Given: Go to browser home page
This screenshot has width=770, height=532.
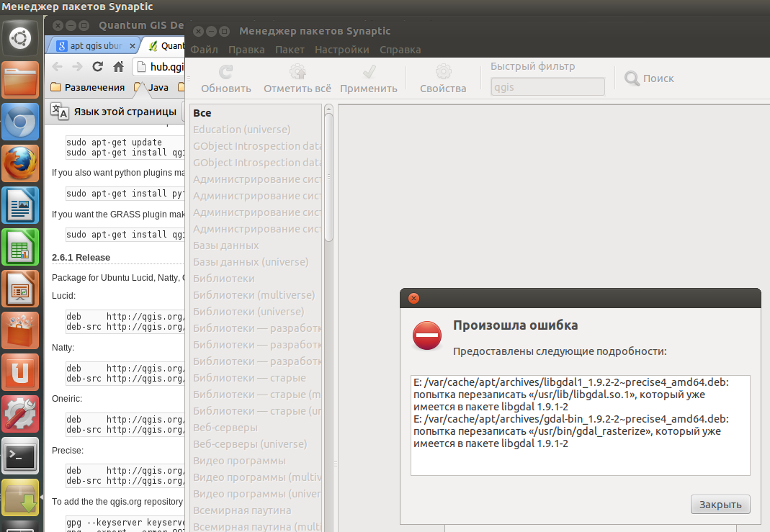Looking at the screenshot, I should point(118,67).
